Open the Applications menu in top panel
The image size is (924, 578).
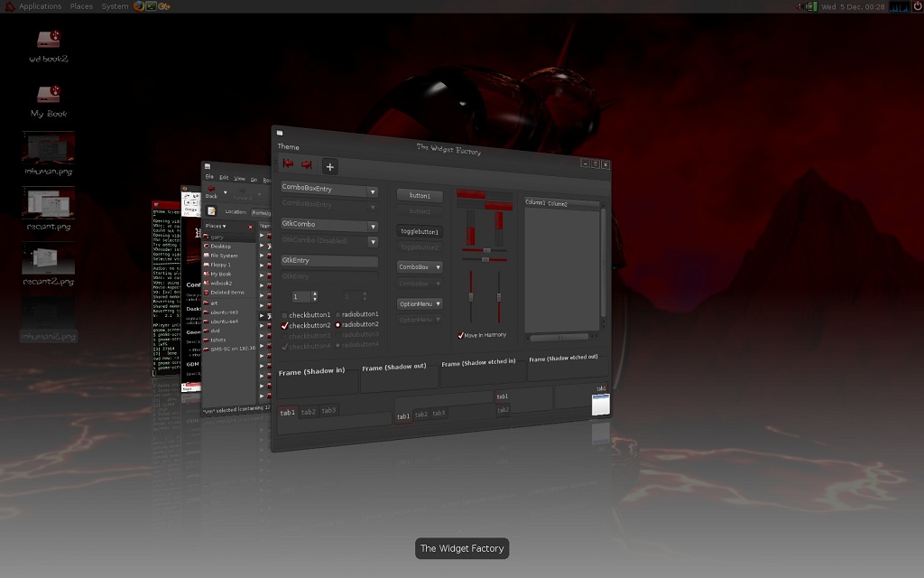[x=40, y=6]
